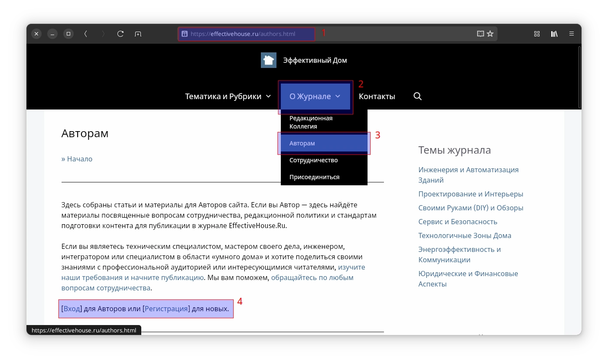Screen dimensions: 608x364
Task: Open the Регистрация link
Action: 166,309
